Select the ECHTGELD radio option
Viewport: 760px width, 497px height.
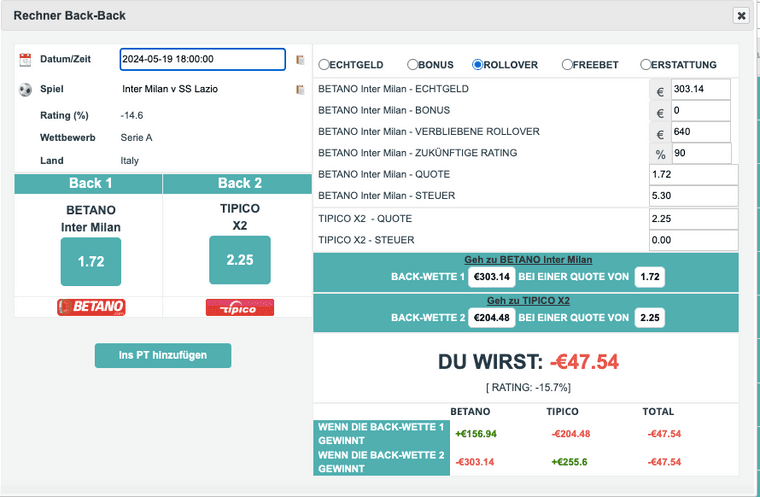tap(324, 65)
